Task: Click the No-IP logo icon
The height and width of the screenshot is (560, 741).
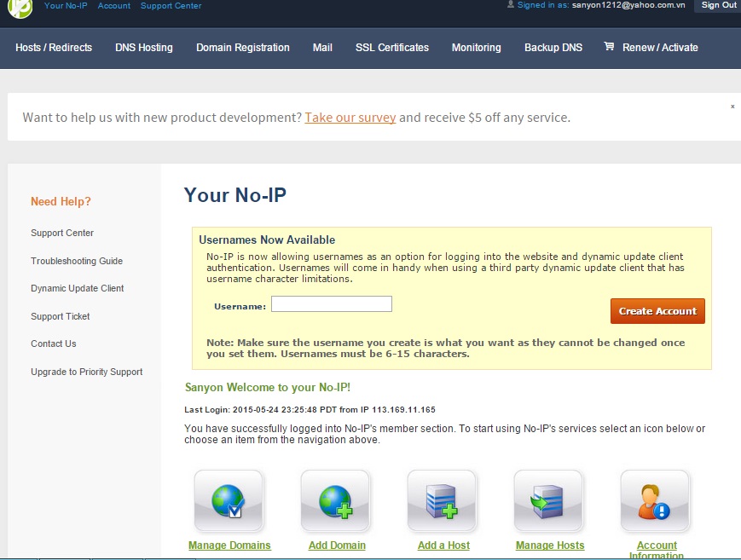Action: point(20,8)
